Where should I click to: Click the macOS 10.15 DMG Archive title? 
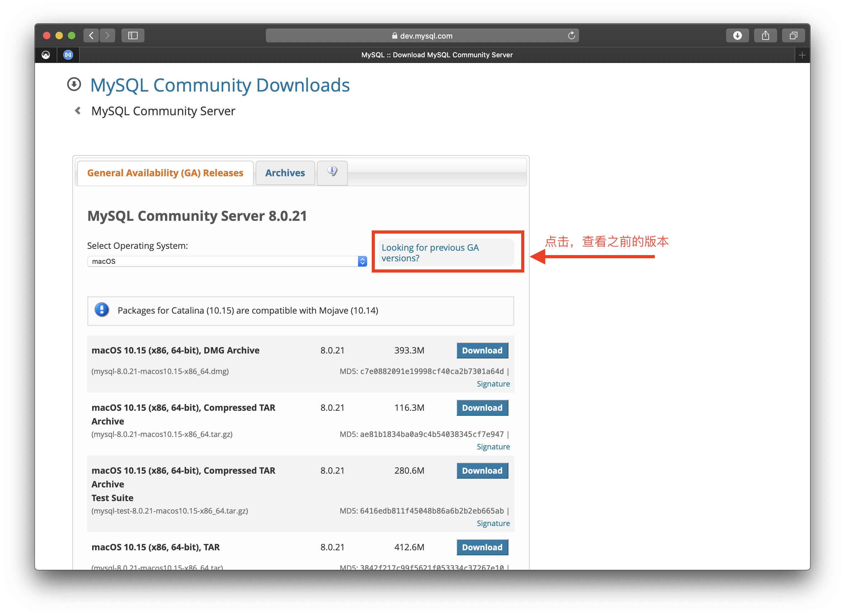pyautogui.click(x=176, y=350)
